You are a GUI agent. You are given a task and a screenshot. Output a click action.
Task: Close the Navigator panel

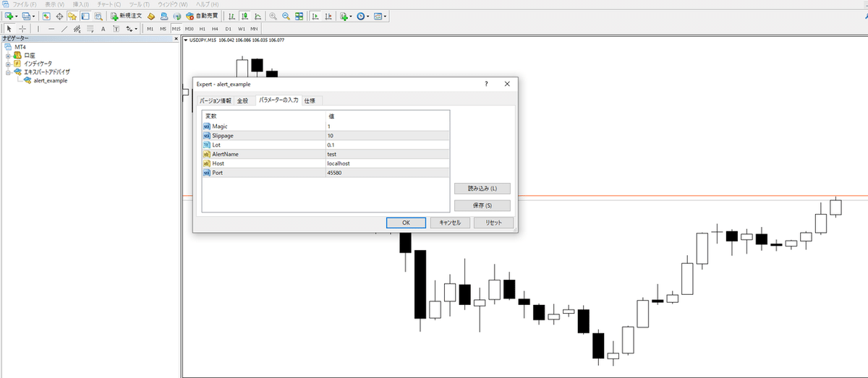[x=175, y=38]
